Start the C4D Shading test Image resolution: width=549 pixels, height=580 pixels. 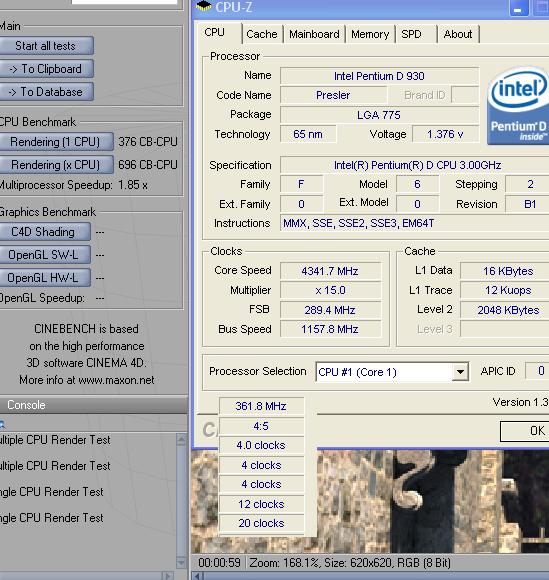pos(44,232)
